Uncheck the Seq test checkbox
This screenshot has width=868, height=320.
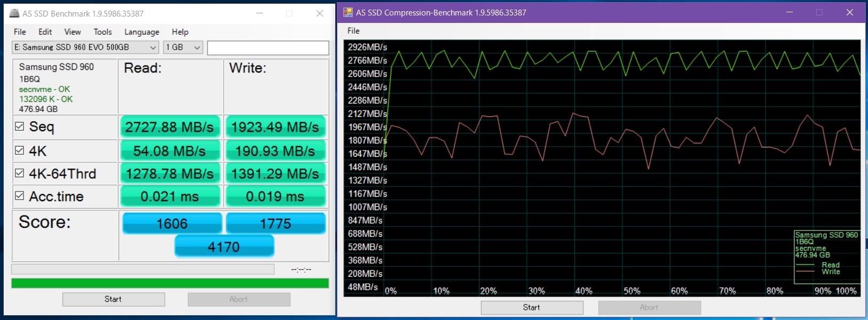[20, 126]
